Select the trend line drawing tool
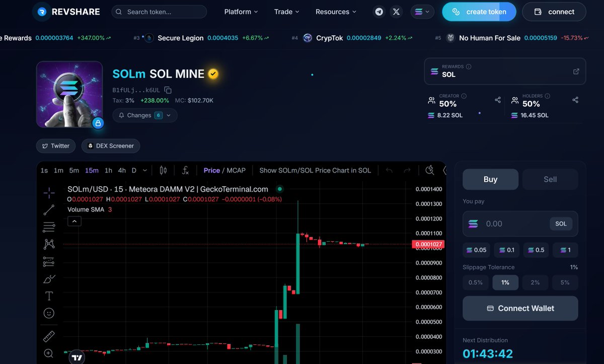 pos(49,210)
